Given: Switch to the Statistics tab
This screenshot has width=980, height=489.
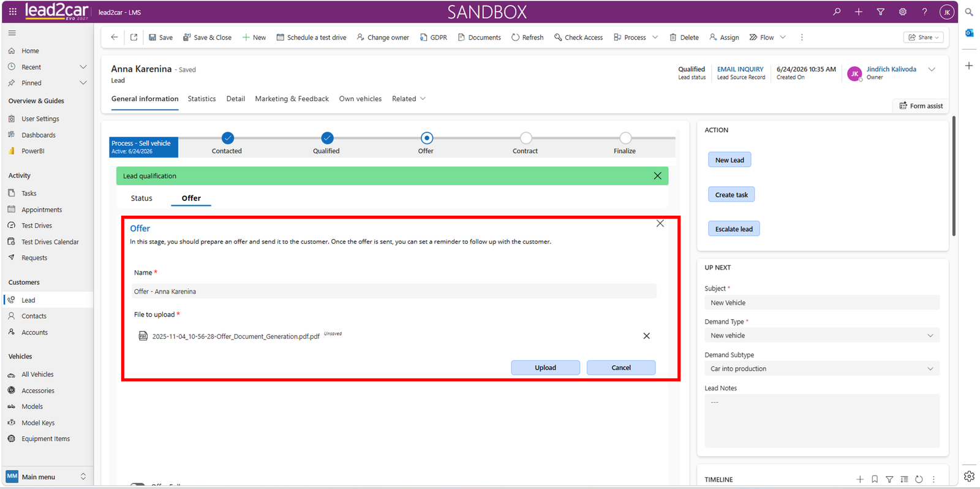Looking at the screenshot, I should [202, 99].
